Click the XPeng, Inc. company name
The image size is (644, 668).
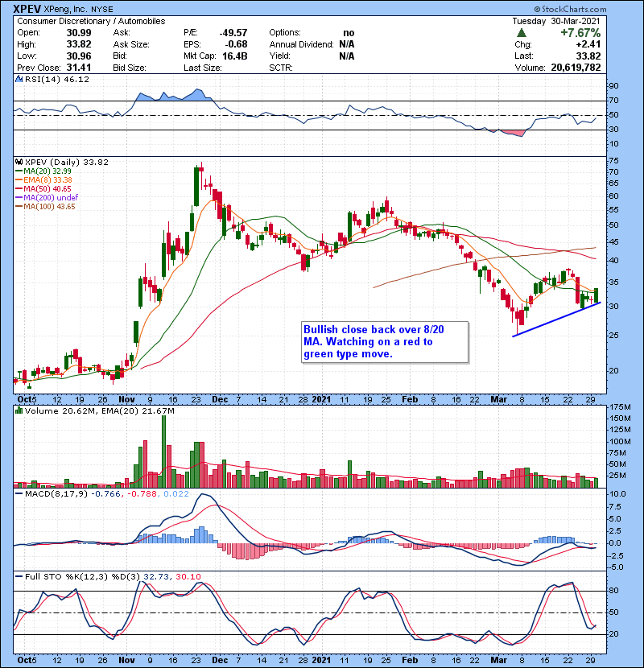[x=64, y=9]
